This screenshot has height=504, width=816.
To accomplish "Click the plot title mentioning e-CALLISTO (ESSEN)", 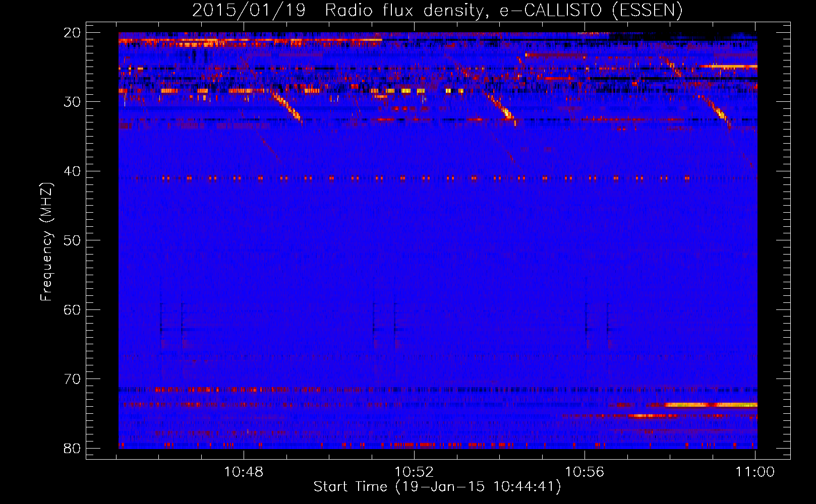I will [437, 10].
